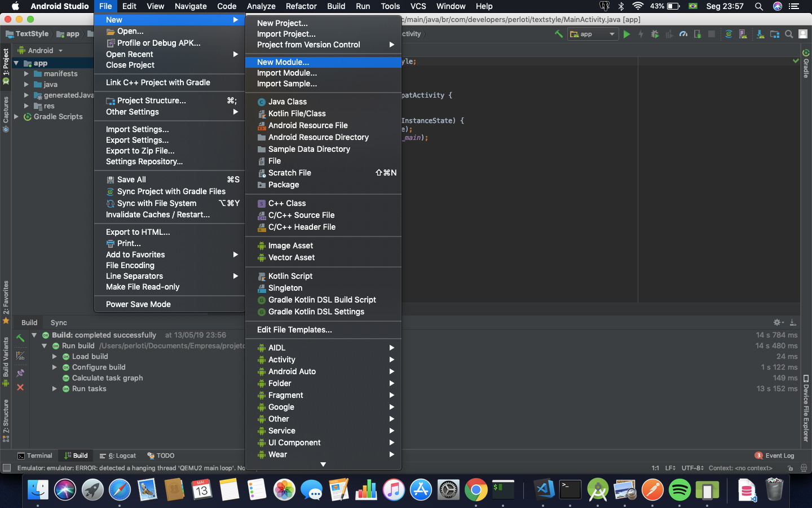Expand the Gradle Scripts node
This screenshot has height=508, width=812.
coord(16,117)
